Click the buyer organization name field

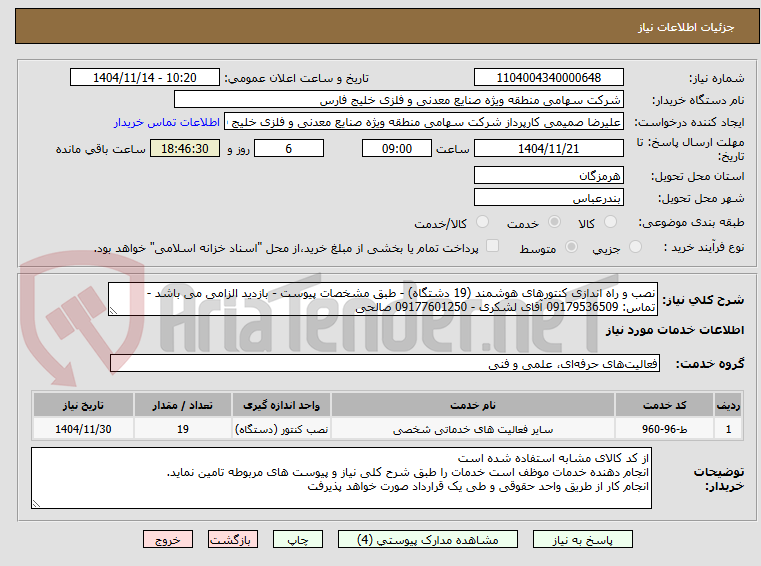coord(398,100)
